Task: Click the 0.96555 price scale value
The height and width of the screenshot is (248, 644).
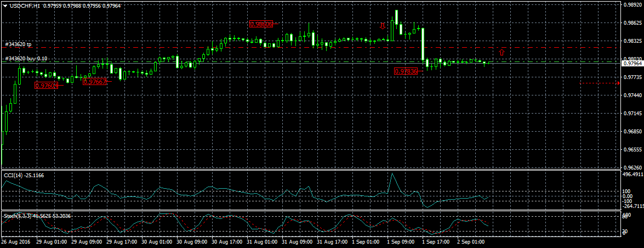Action: tap(632, 150)
